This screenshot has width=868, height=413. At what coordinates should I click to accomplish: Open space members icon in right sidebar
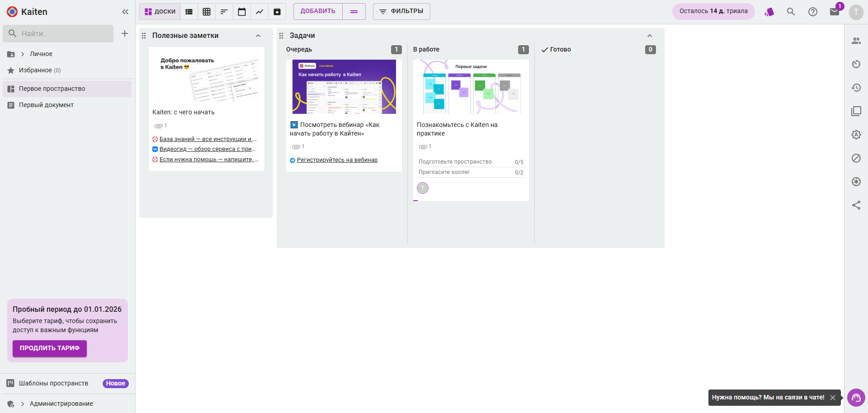pyautogui.click(x=856, y=41)
